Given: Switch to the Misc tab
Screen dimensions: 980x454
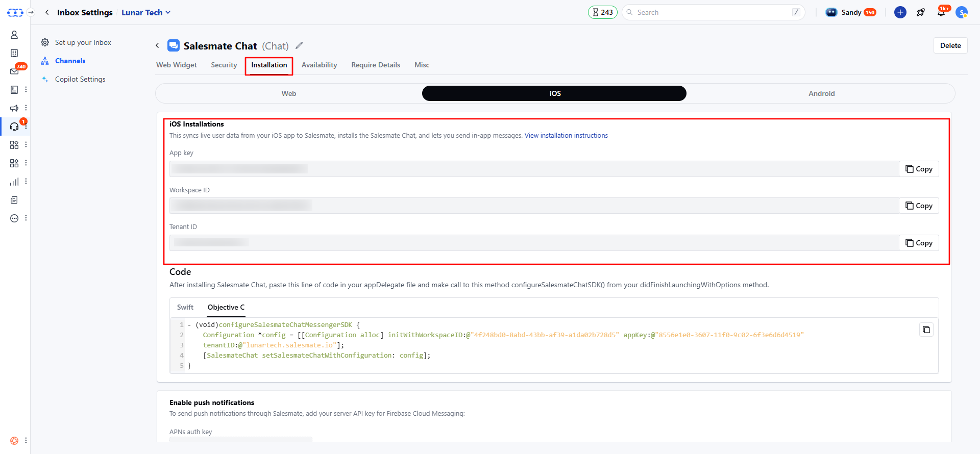Looking at the screenshot, I should (422, 65).
